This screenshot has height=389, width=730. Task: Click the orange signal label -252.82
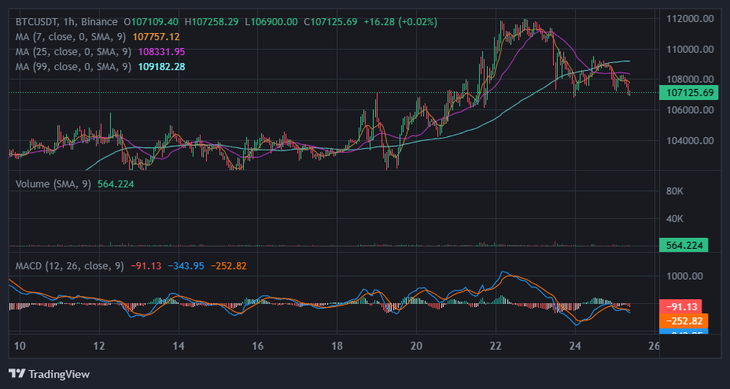(684, 321)
